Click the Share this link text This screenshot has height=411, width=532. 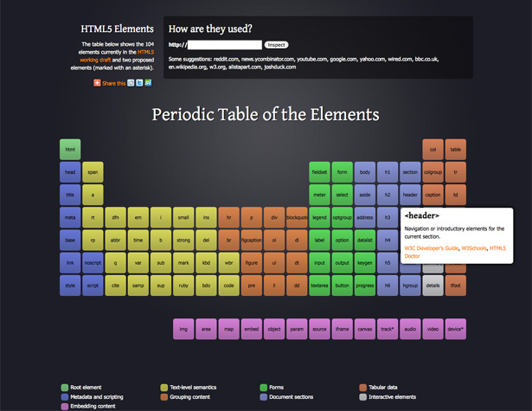pos(114,83)
